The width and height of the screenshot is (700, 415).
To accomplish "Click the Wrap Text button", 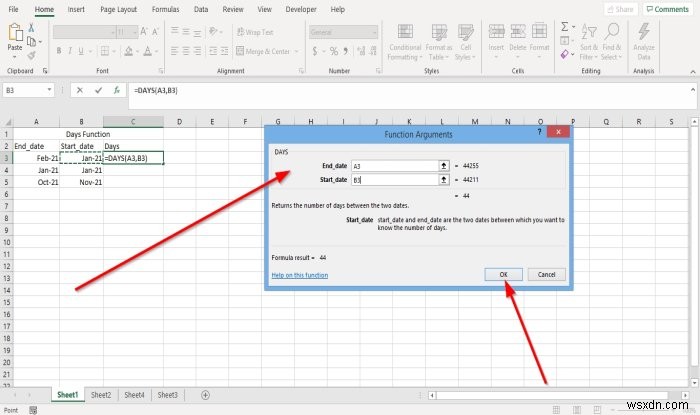I will point(255,32).
